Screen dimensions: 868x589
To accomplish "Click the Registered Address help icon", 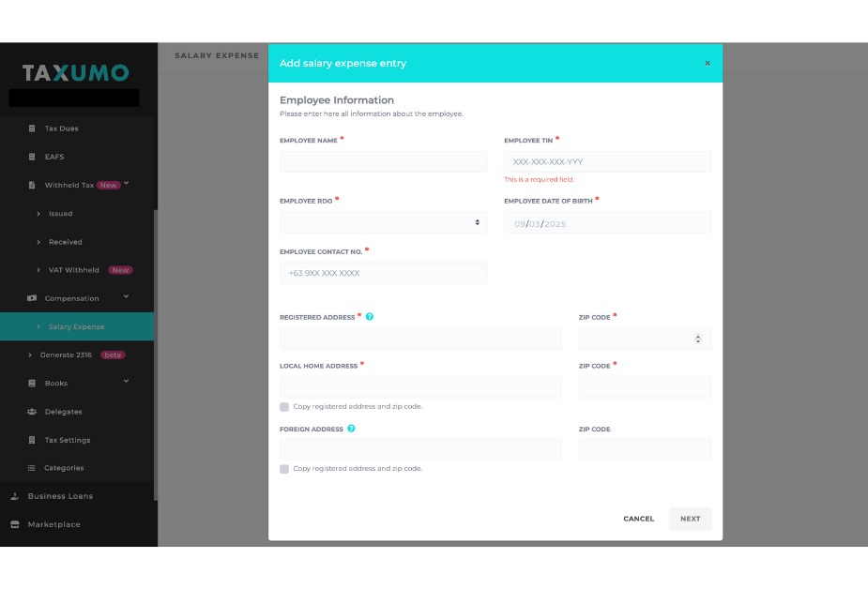I will 370,317.
